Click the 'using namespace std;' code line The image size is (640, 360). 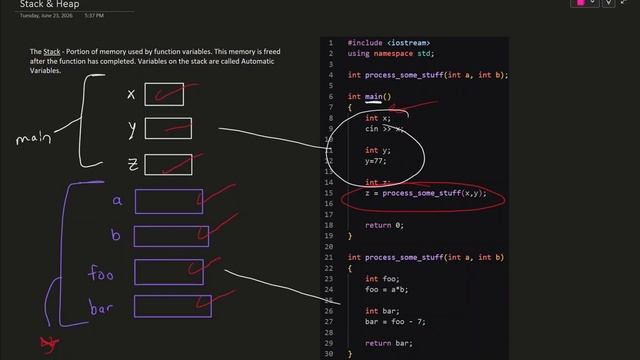(391, 53)
